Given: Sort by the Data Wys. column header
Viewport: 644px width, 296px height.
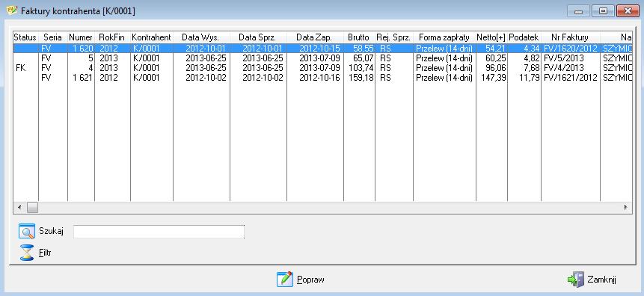Looking at the screenshot, I should point(201,37).
